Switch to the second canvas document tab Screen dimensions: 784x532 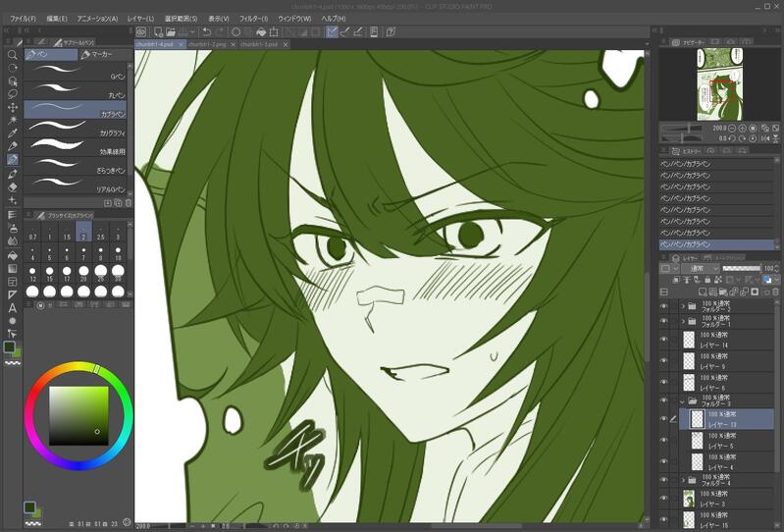click(207, 44)
